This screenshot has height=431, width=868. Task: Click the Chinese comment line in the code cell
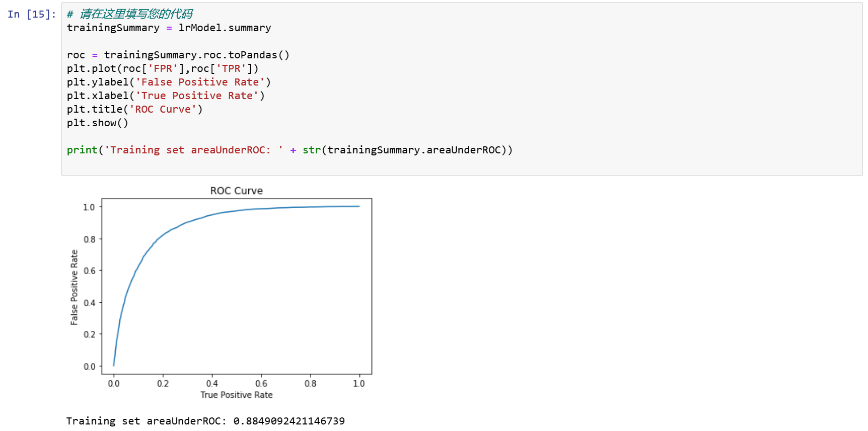[130, 14]
